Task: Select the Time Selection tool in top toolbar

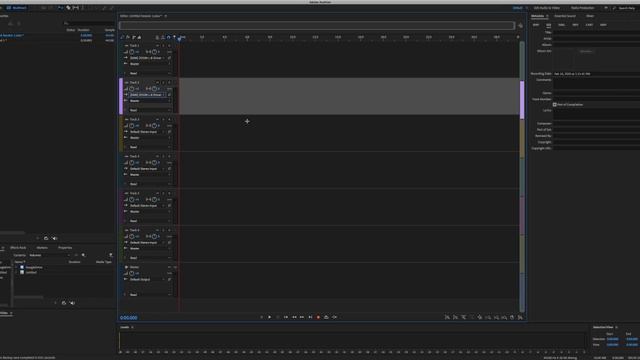Action: coord(83,8)
